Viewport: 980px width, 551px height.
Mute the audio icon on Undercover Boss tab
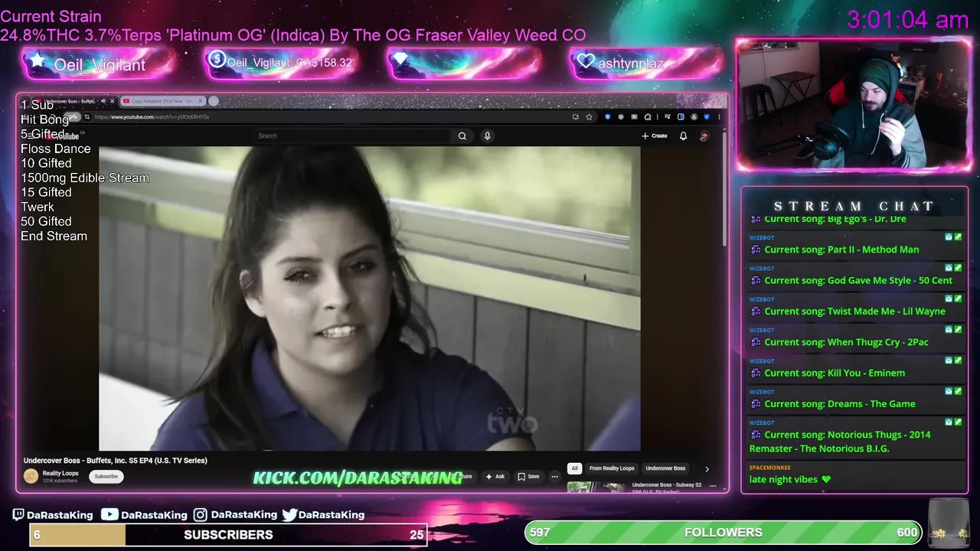[103, 101]
